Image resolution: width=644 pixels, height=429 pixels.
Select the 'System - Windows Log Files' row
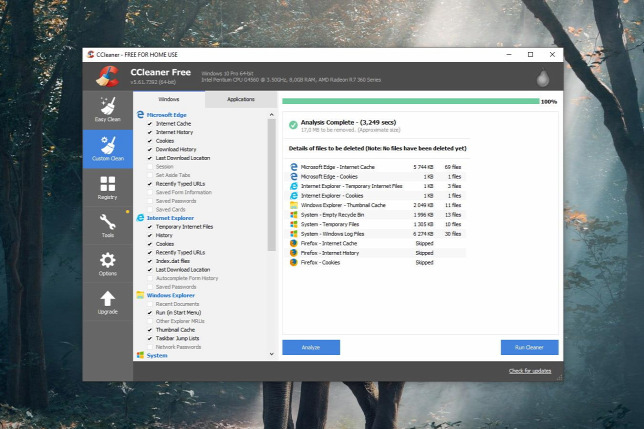point(377,234)
